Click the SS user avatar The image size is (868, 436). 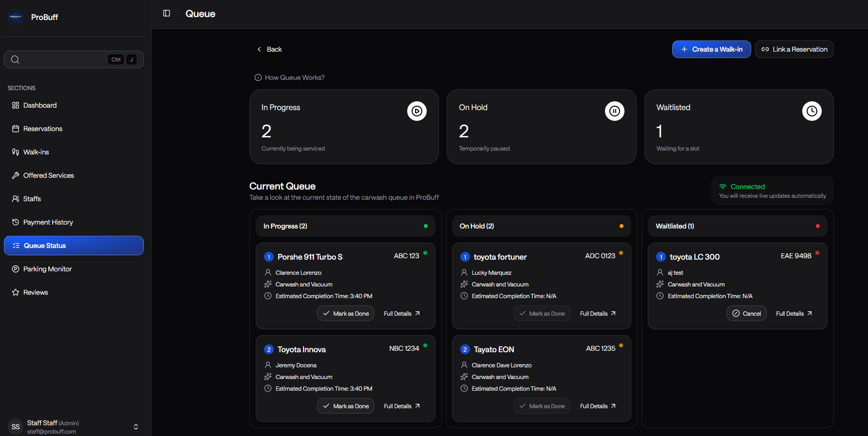point(16,427)
